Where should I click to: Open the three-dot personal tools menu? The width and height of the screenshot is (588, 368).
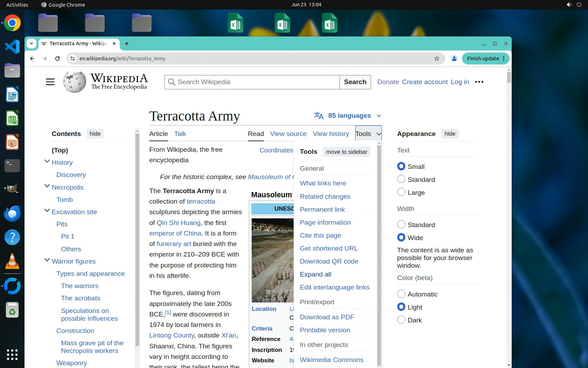[479, 82]
